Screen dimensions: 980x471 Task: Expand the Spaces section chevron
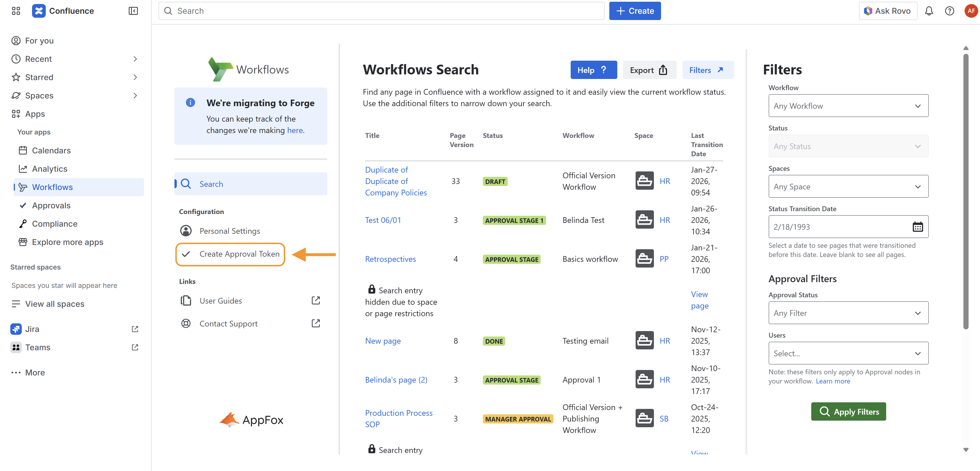135,96
